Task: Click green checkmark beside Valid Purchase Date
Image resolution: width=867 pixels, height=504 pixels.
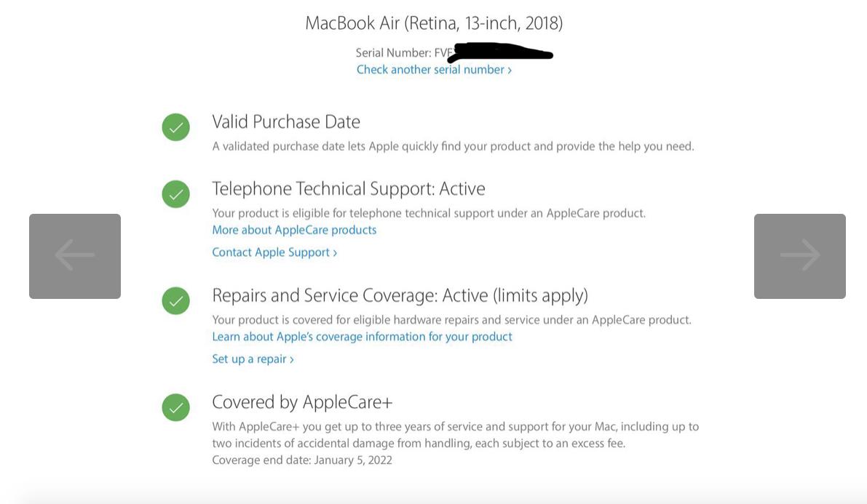Action: [x=176, y=127]
